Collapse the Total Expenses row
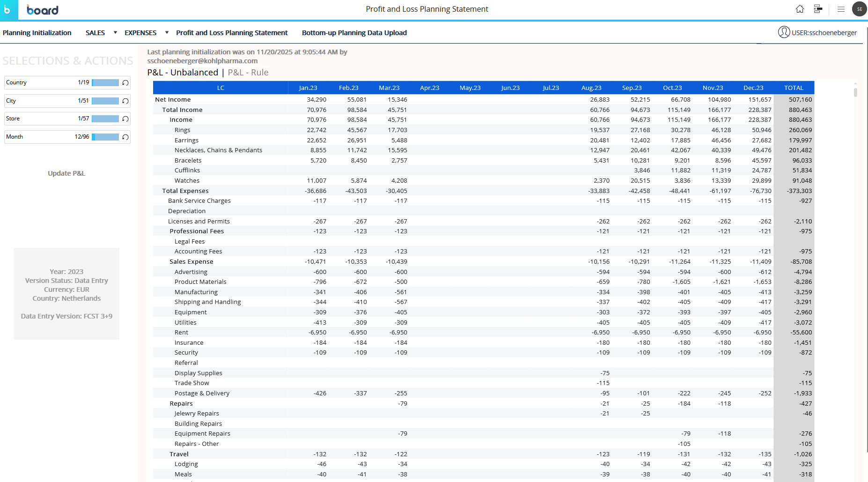This screenshot has width=868, height=482. (x=185, y=191)
